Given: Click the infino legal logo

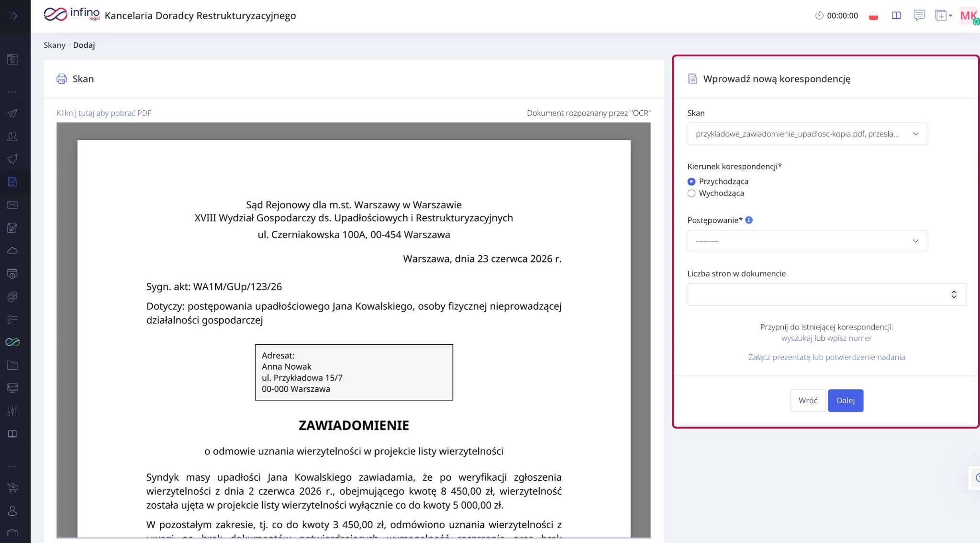Looking at the screenshot, I should point(72,14).
